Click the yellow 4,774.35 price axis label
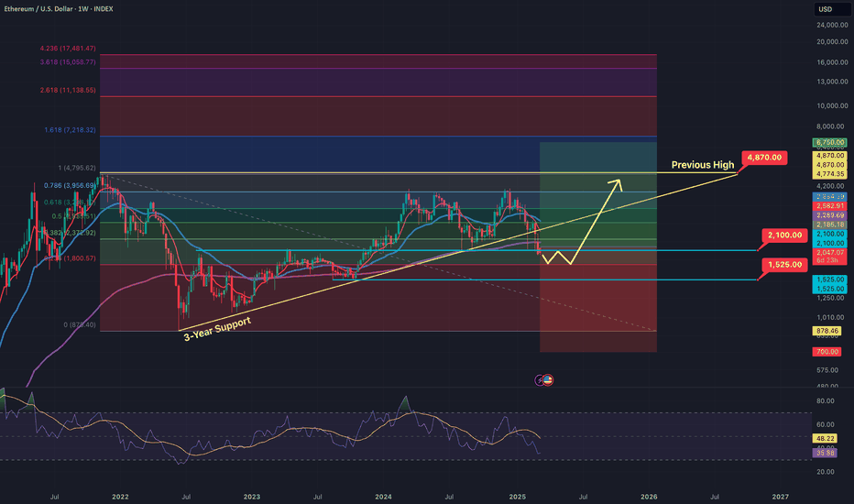The height and width of the screenshot is (504, 854). point(829,174)
